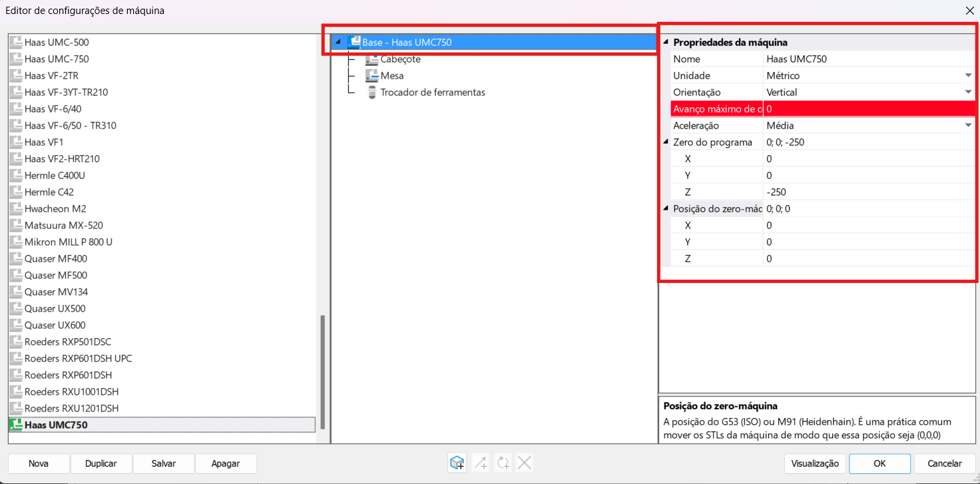Viewport: 980px width, 484px height.
Task: Click the machine icon beside Mikron MILL P 800 U
Action: tap(16, 242)
